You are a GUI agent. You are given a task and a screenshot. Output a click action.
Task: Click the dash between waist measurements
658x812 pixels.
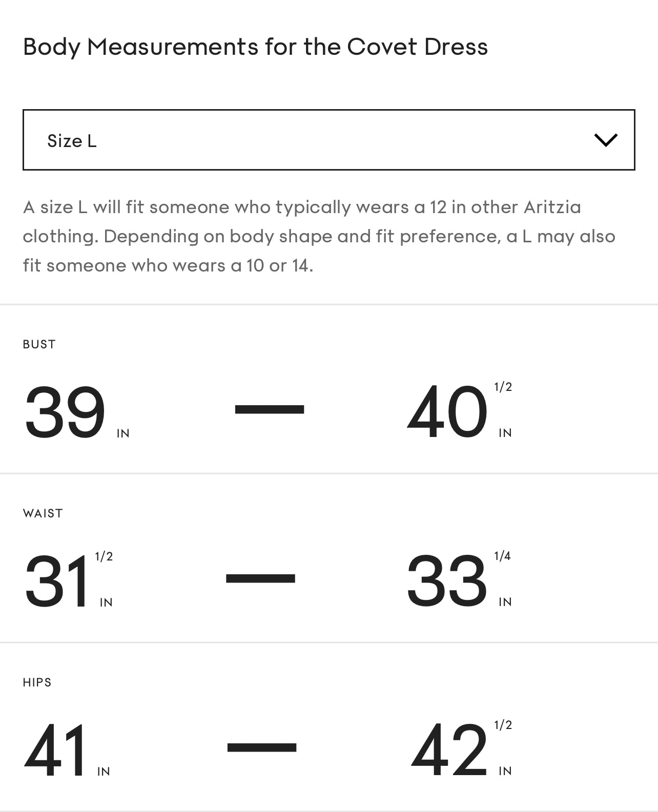pyautogui.click(x=260, y=578)
